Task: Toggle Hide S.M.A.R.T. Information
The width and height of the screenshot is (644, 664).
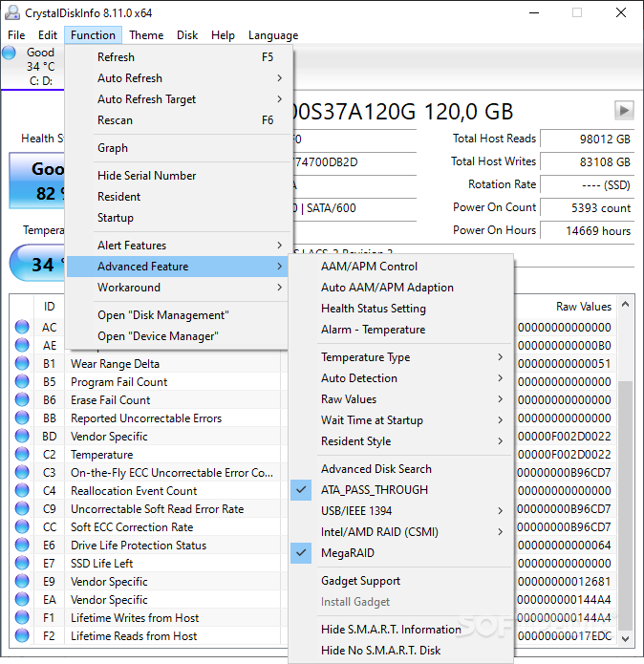Action: point(401,630)
